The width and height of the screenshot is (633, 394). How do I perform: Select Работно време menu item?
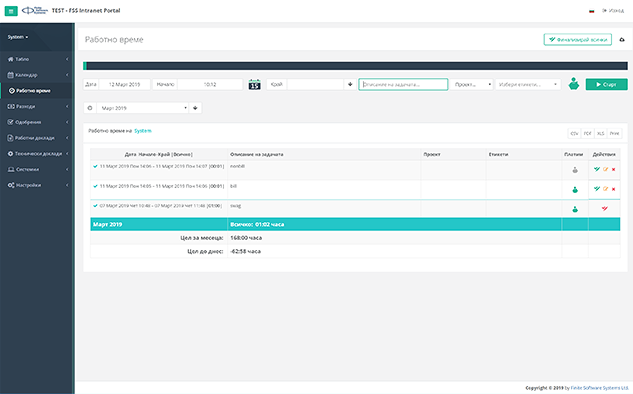pos(37,91)
